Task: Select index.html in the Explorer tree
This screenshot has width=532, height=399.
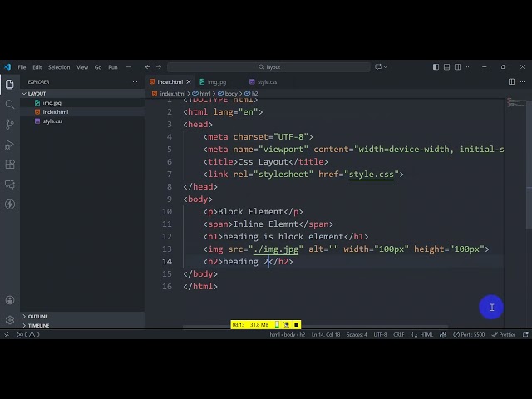Action: coord(56,112)
